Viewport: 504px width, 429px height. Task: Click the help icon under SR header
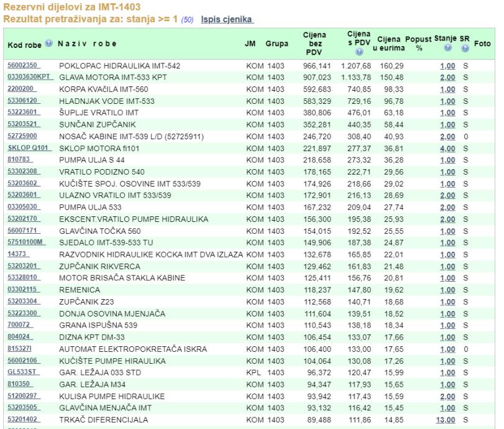tap(464, 48)
